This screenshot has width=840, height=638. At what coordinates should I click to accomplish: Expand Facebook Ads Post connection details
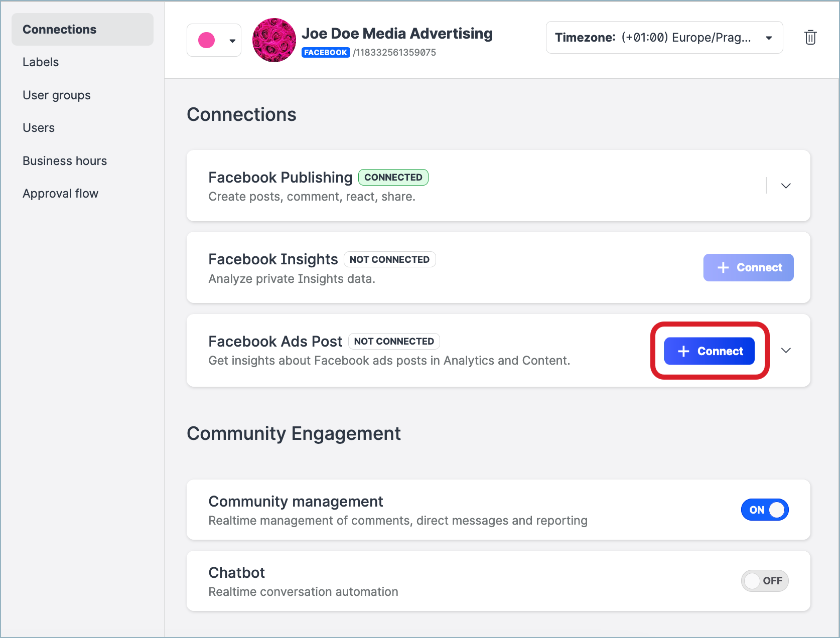(x=786, y=351)
